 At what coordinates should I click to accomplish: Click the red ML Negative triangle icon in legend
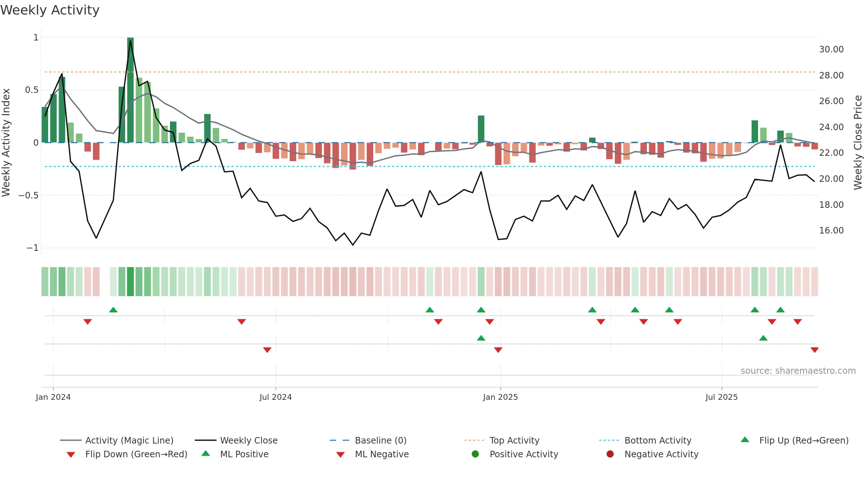coord(341,455)
